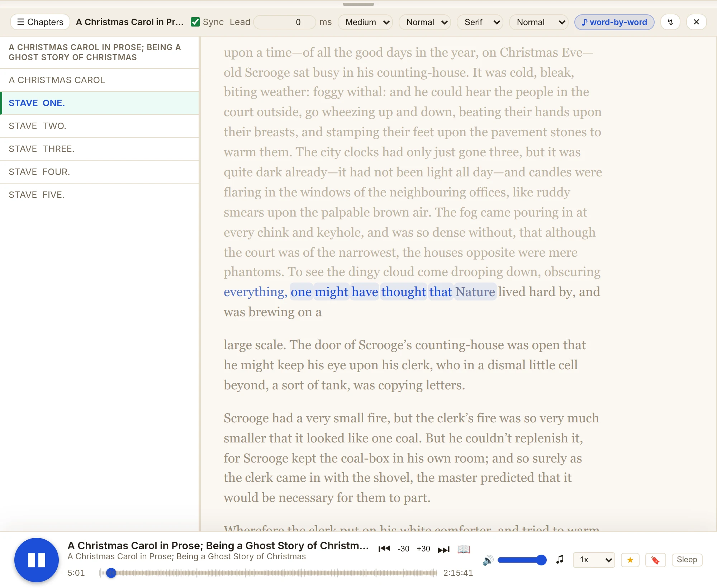Uncheck the Sync checkbox

(195, 22)
